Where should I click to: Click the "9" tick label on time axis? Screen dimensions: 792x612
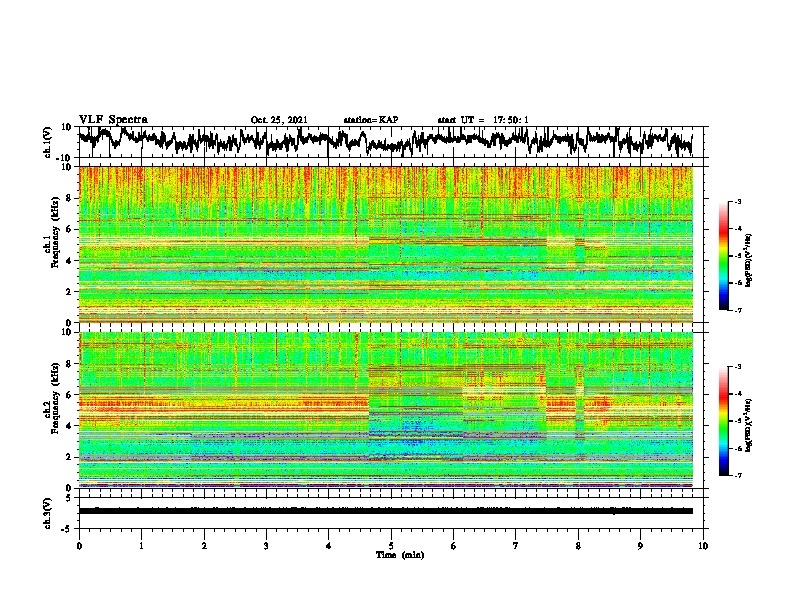640,545
